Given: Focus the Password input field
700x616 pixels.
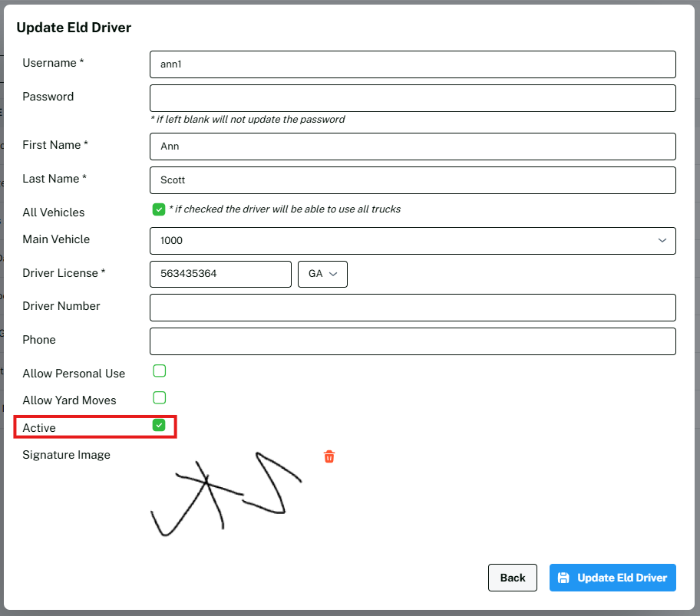Looking at the screenshot, I should [412, 98].
